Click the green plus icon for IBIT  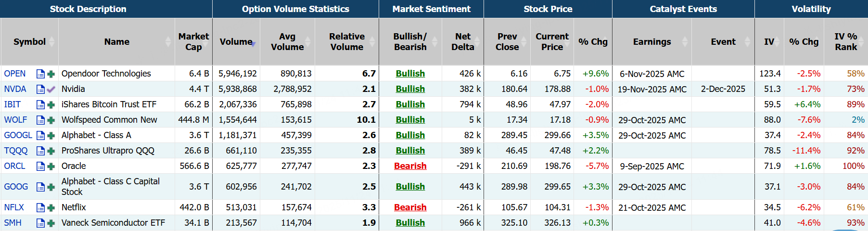(x=51, y=104)
